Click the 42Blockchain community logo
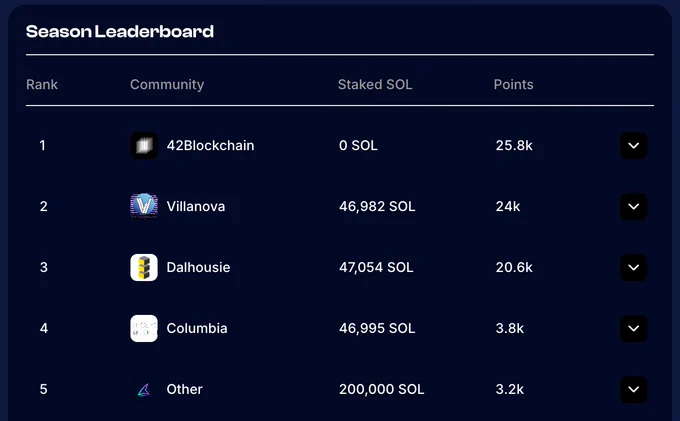The width and height of the screenshot is (680, 421). coord(144,146)
